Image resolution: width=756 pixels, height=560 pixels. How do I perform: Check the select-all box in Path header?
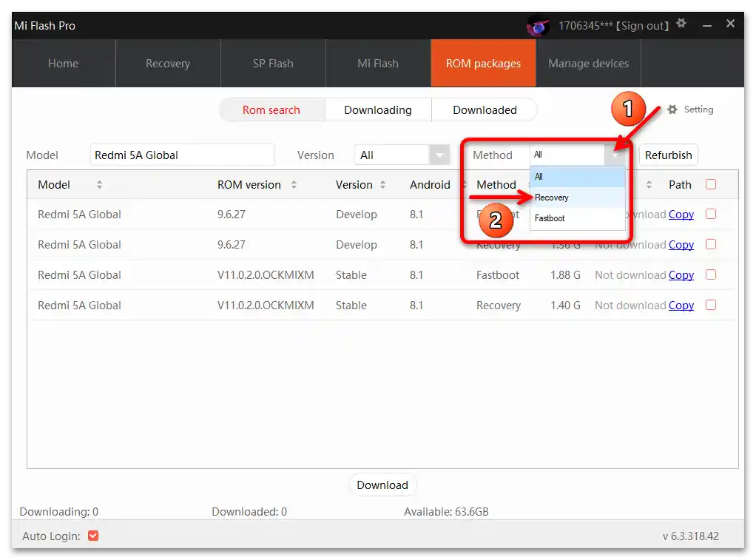click(x=711, y=184)
